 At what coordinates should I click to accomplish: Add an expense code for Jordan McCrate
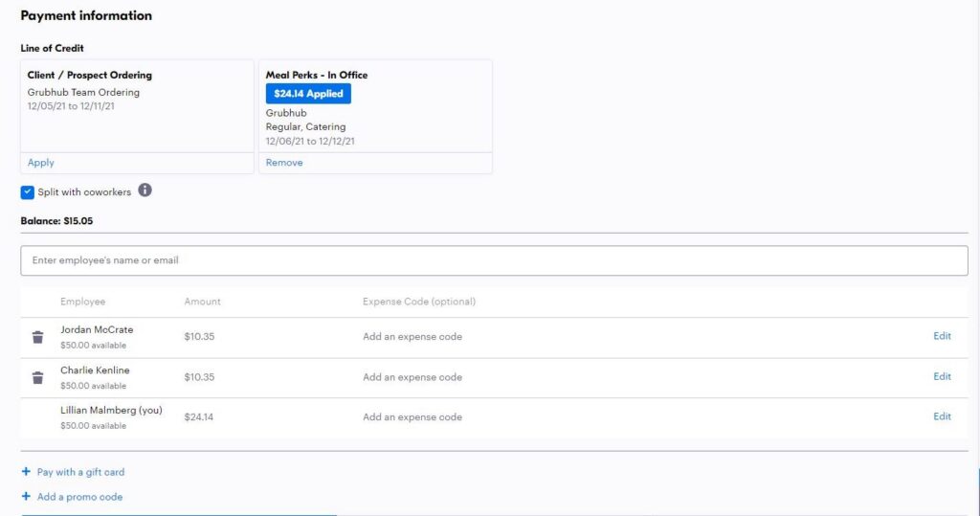(x=412, y=337)
